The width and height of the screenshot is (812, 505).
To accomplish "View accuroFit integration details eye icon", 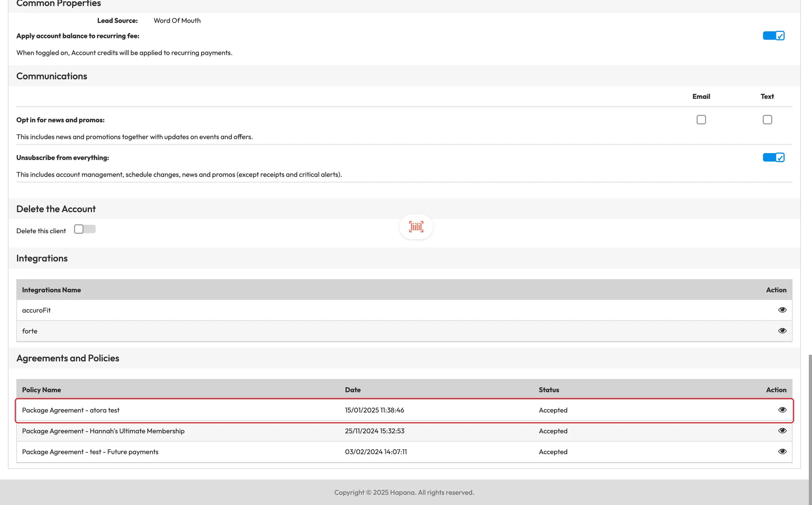I will coord(782,310).
